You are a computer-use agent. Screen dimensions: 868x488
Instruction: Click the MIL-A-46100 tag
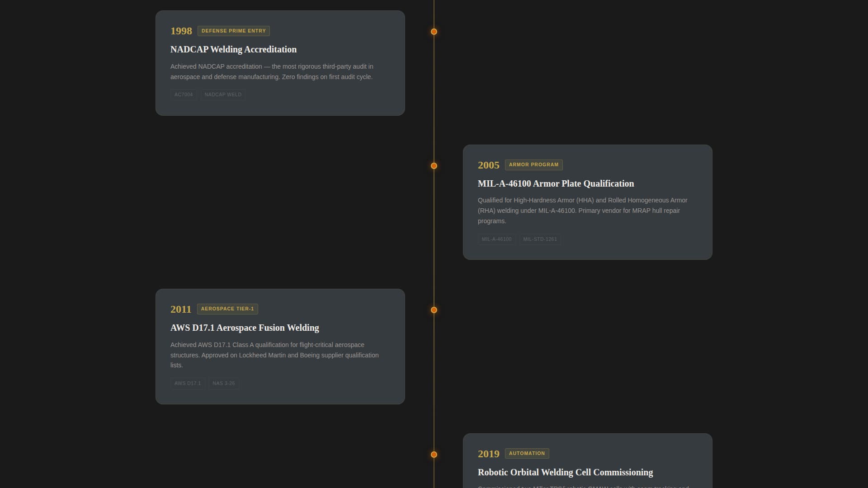[x=496, y=239]
